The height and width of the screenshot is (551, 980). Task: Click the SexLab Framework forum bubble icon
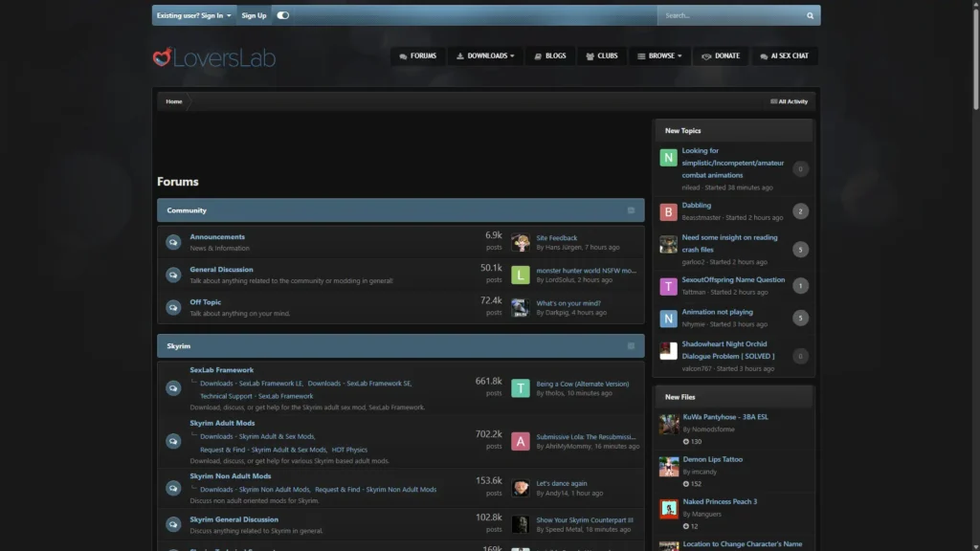[173, 388]
